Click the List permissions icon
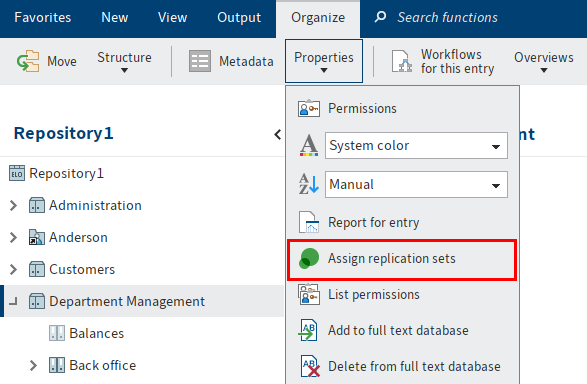 tap(309, 295)
